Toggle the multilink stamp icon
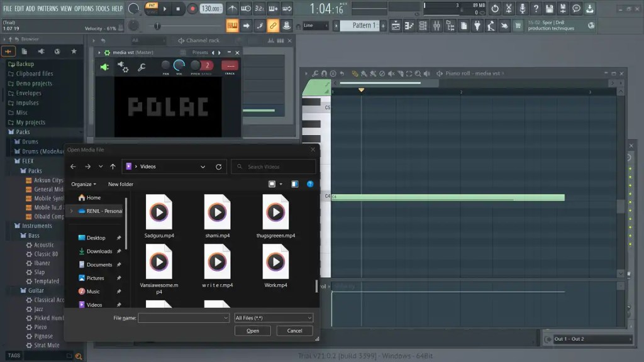Viewport: 644px width, 362px height. 286,25
